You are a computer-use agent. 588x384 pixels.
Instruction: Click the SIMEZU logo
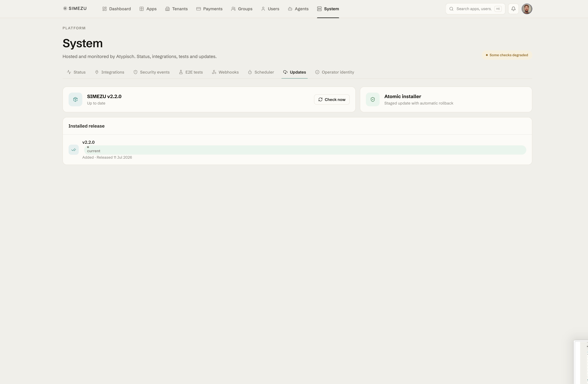click(x=75, y=9)
